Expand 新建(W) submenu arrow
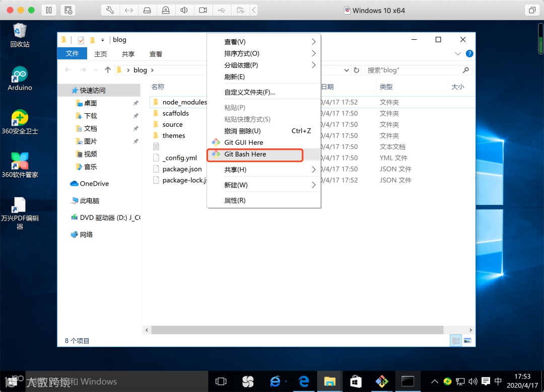Screen dimensions: 544x392 coord(314,185)
